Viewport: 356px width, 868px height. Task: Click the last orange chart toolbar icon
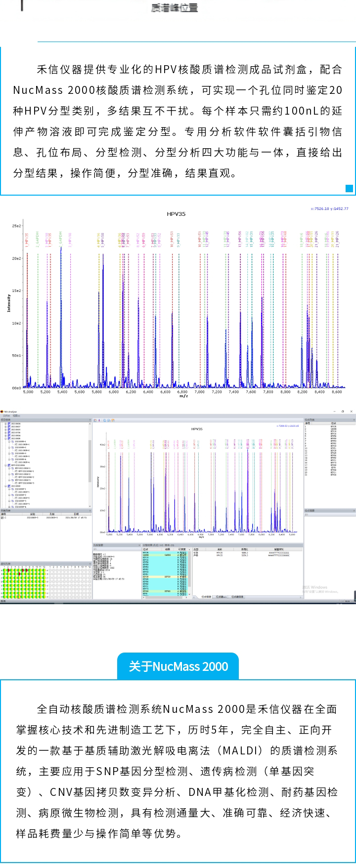(x=113, y=420)
